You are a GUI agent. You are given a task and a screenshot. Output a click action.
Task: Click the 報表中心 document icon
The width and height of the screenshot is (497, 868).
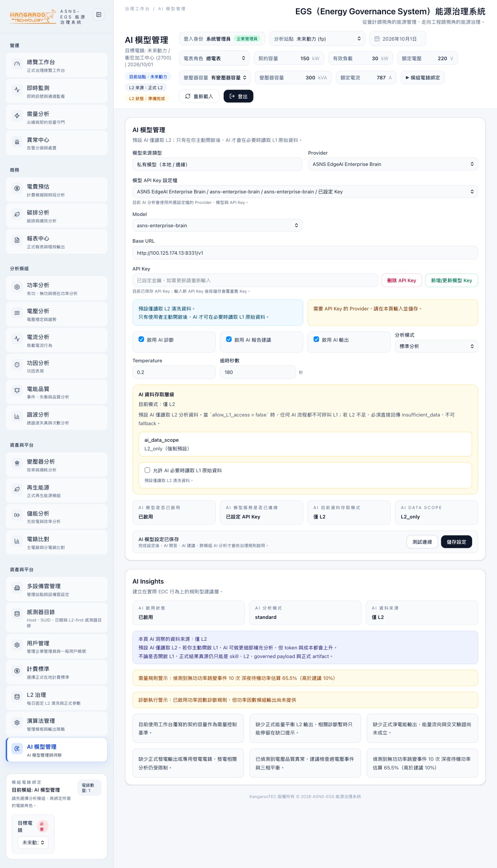17,240
